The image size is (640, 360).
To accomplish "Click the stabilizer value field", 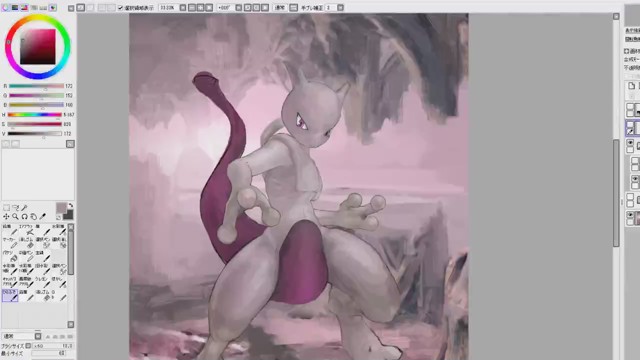I will [330, 8].
